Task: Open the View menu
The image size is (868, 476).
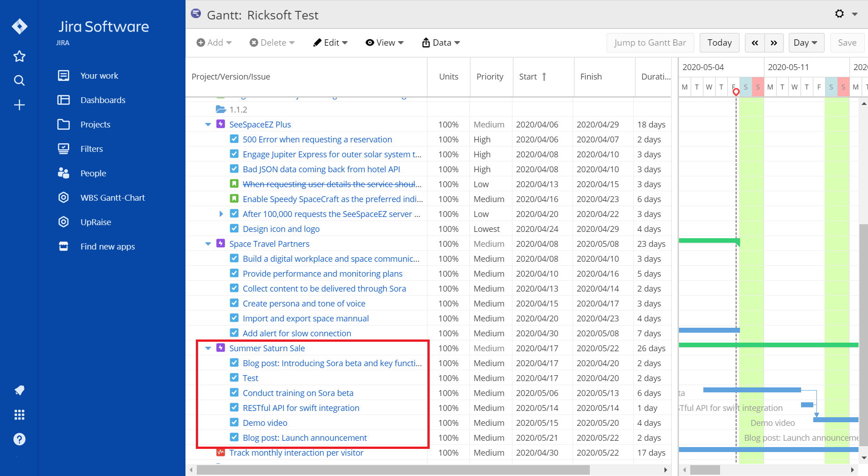Action: pyautogui.click(x=384, y=42)
